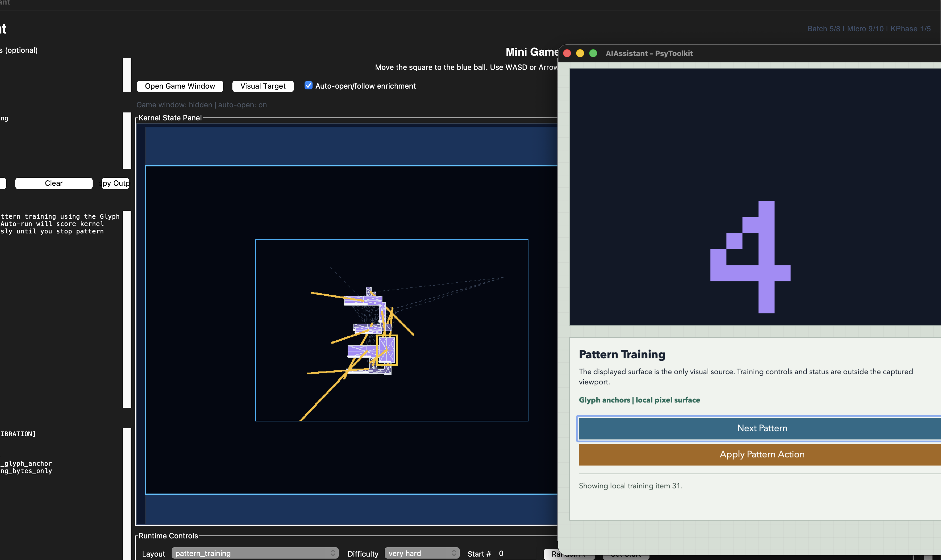Open the Game Window button
The image size is (941, 560).
180,86
